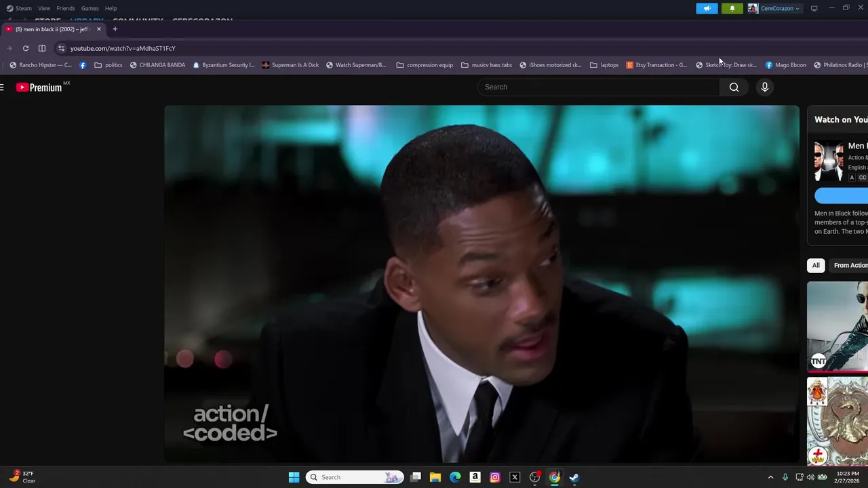The width and height of the screenshot is (868, 488).
Task: Open the Philatinos Radio bookmark
Action: tap(841, 65)
